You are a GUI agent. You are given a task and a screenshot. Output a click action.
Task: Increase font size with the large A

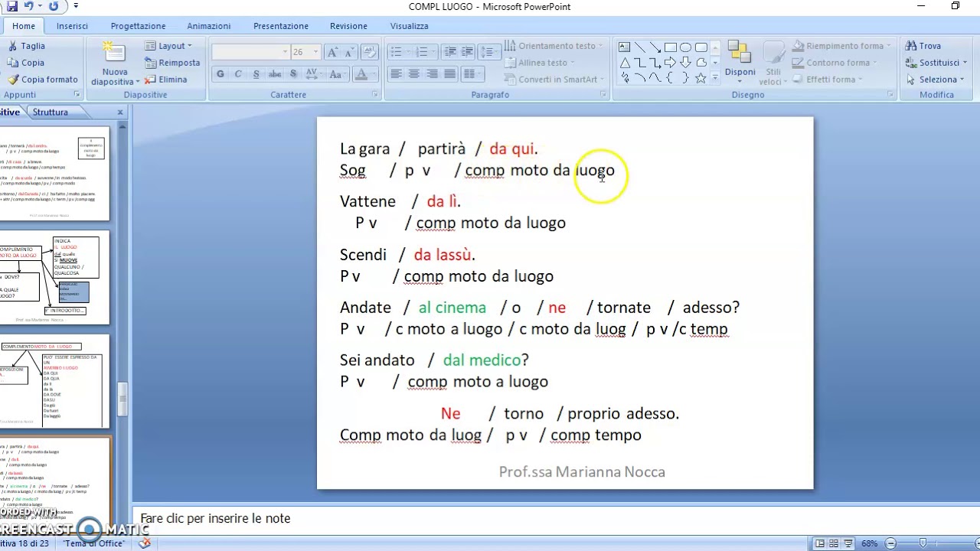332,52
